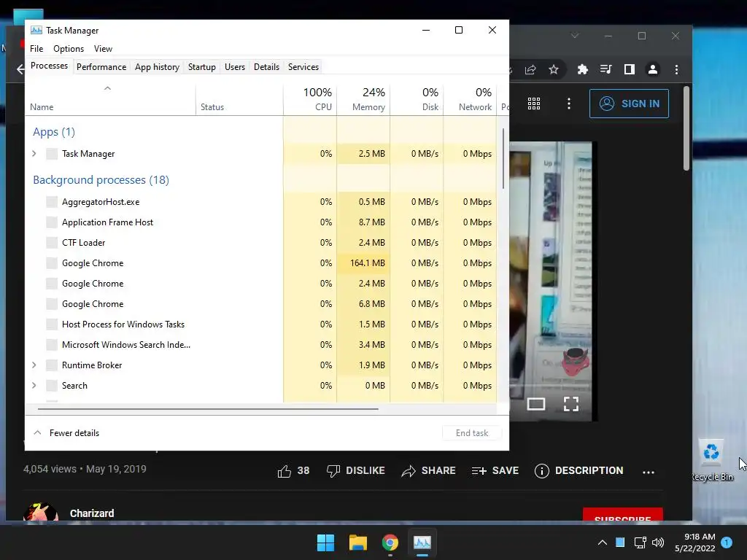
Task: Open Chrome three-dot menu
Action: click(x=676, y=69)
